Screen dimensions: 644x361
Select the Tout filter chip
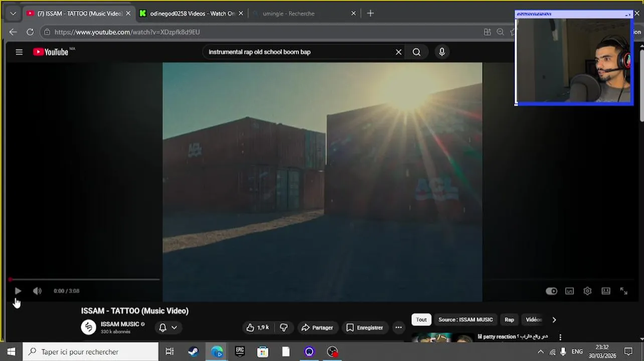(x=421, y=319)
